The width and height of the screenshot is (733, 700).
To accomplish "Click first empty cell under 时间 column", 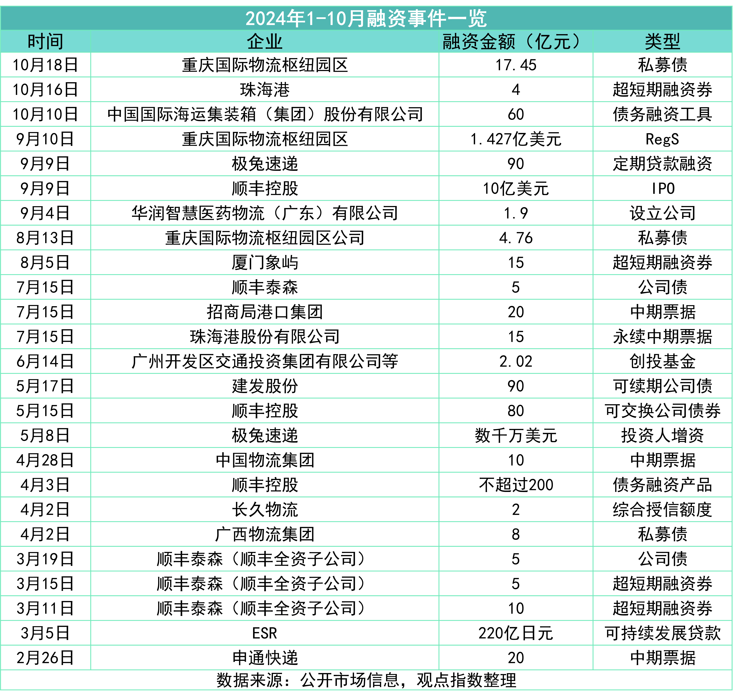I will [46, 65].
